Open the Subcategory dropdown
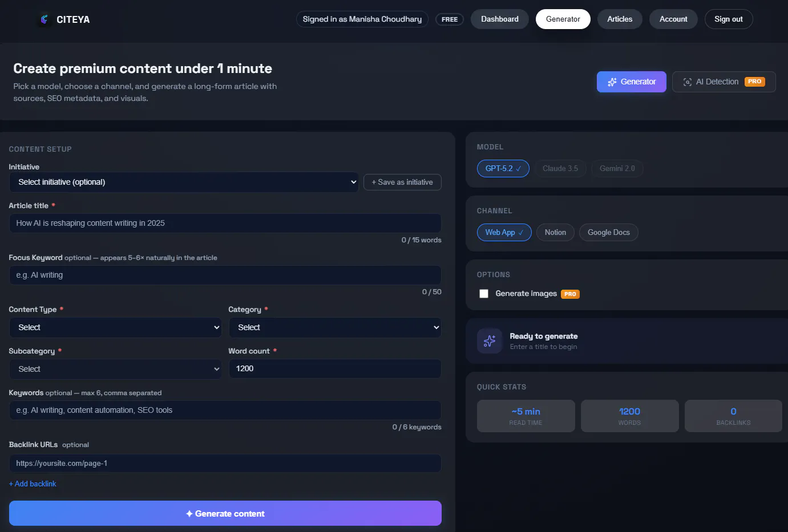 coord(115,369)
